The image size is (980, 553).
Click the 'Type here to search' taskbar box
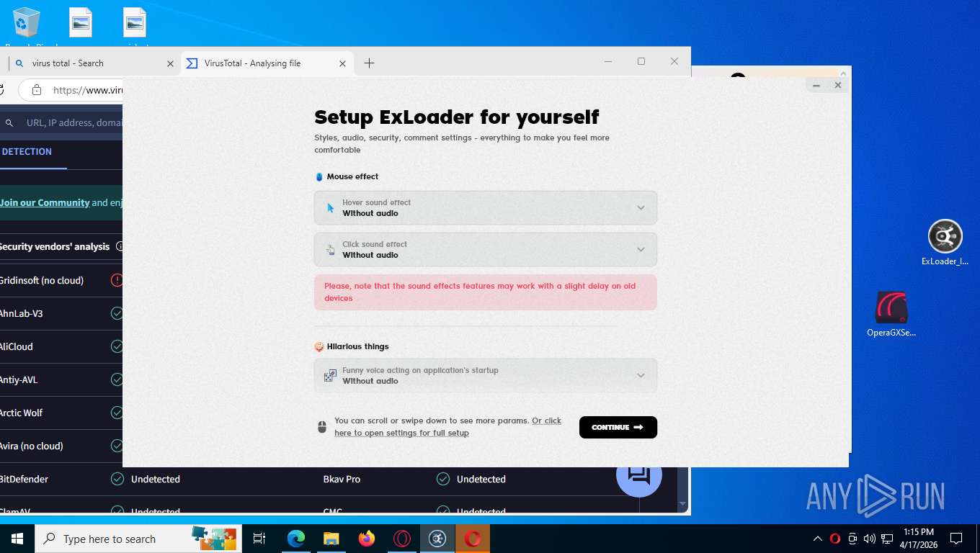point(137,539)
